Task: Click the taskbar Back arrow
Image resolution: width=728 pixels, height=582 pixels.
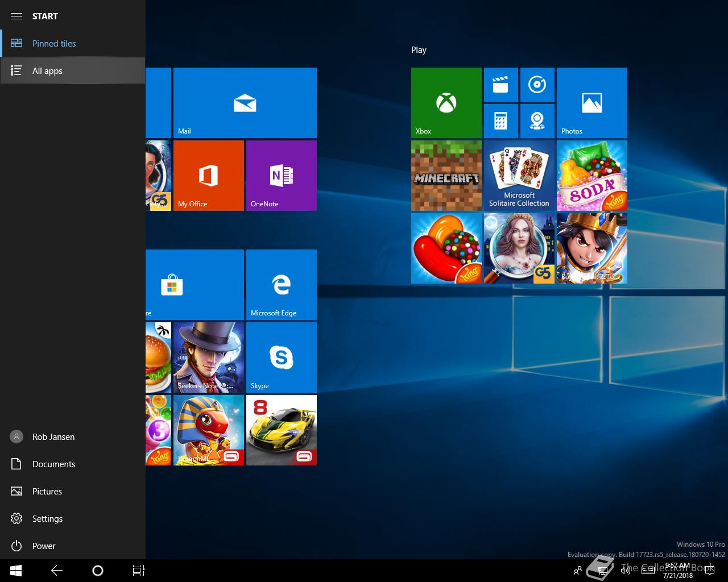Action: pos(57,571)
